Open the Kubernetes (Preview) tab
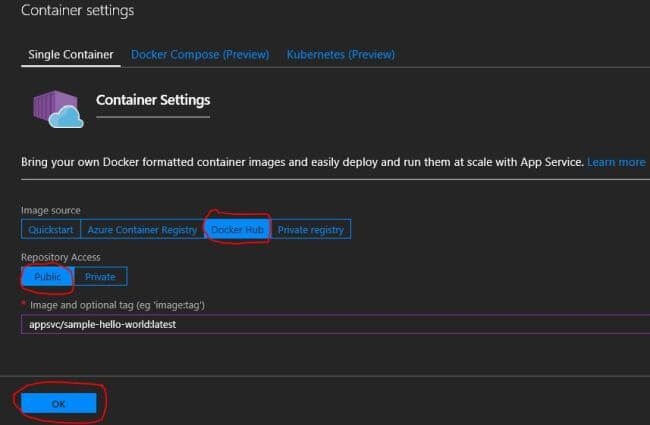Screen dimensions: 650x425 tap(338, 54)
